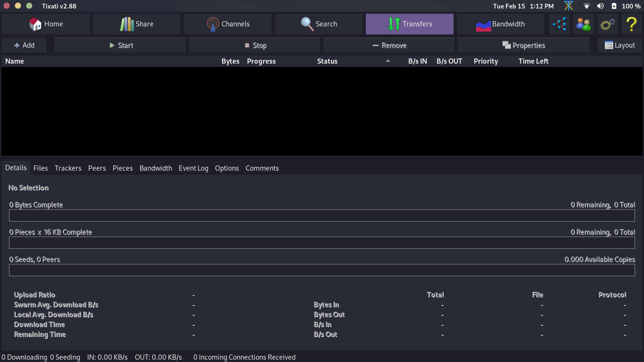Click the Wi-Fi icon in the system tray
The width and height of the screenshot is (644, 362).
click(x=586, y=6)
